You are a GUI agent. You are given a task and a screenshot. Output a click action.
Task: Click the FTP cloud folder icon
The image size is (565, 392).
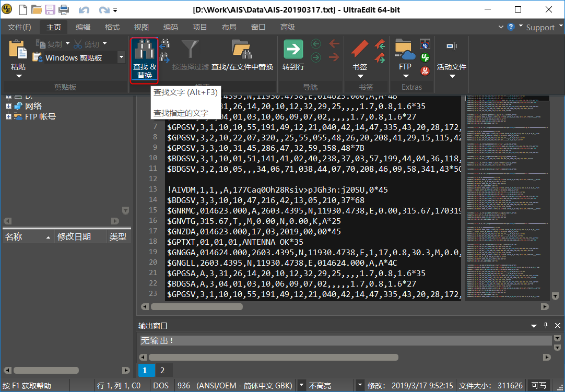(405, 50)
